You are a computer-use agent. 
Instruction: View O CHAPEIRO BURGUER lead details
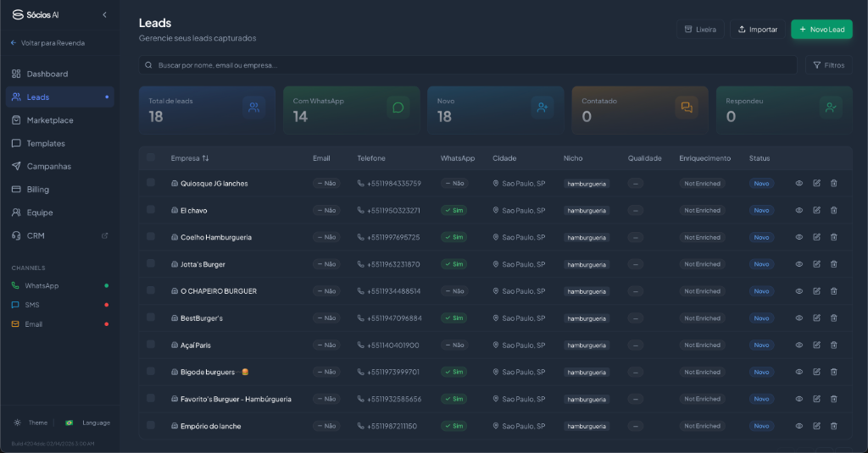pyautogui.click(x=798, y=291)
